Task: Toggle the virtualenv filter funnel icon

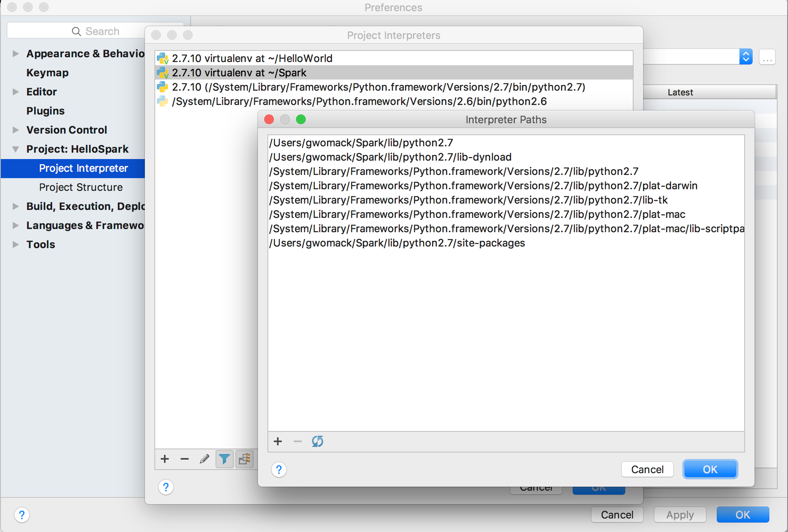Action: (224, 459)
